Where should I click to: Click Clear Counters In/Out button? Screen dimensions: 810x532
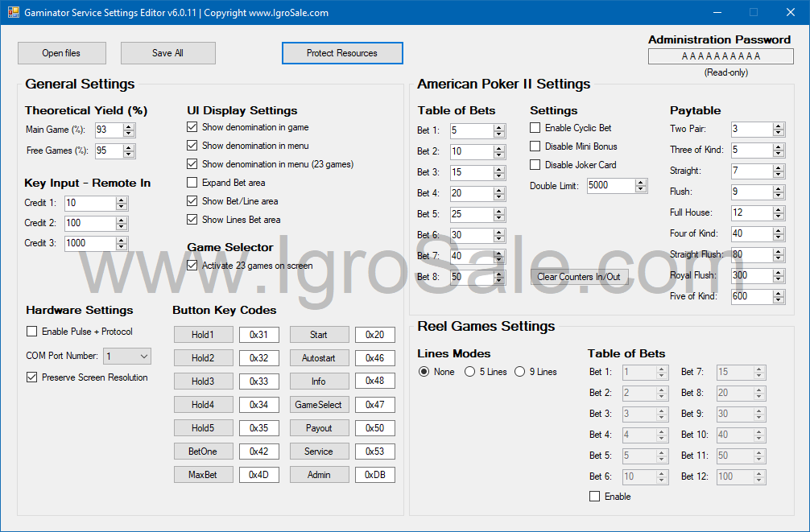coord(578,277)
